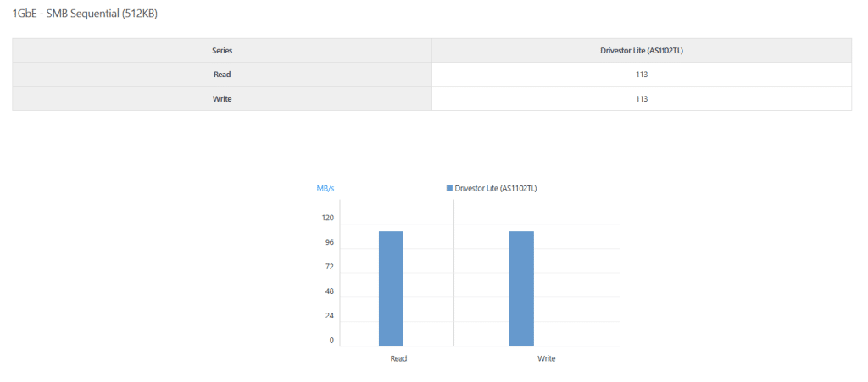Click the MB/s axis unit label

(x=325, y=188)
